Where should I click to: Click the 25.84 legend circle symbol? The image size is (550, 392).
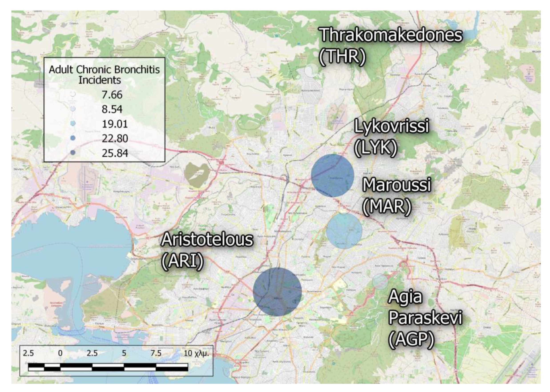coord(73,153)
